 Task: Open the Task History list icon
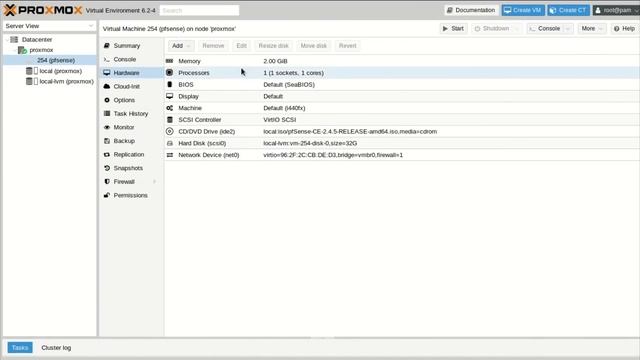(107, 113)
